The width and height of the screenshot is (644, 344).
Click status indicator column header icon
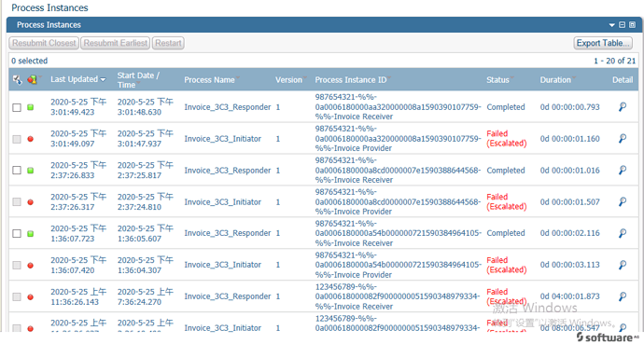(32, 79)
